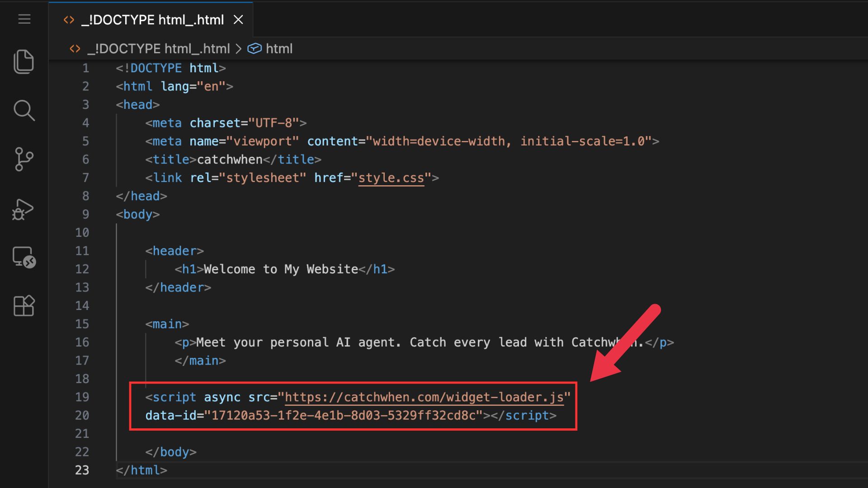The image size is (868, 488).
Task: Open the Run and Debug icon
Action: pyautogui.click(x=23, y=209)
